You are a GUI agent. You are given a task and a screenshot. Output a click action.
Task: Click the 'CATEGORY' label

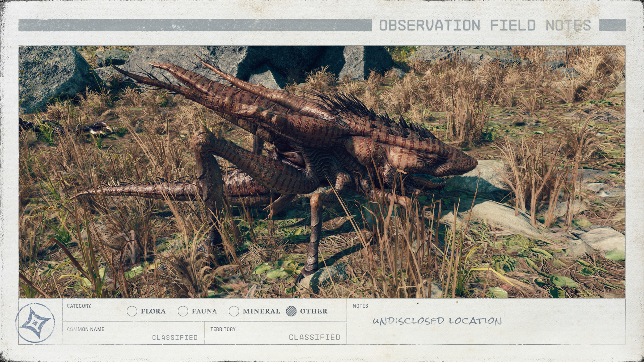79,306
